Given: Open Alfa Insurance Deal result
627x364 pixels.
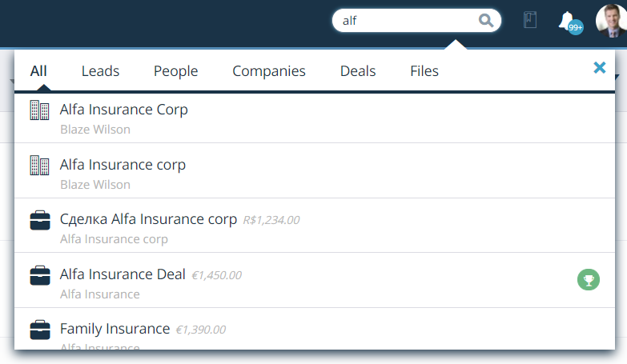Looking at the screenshot, I should tap(315, 280).
